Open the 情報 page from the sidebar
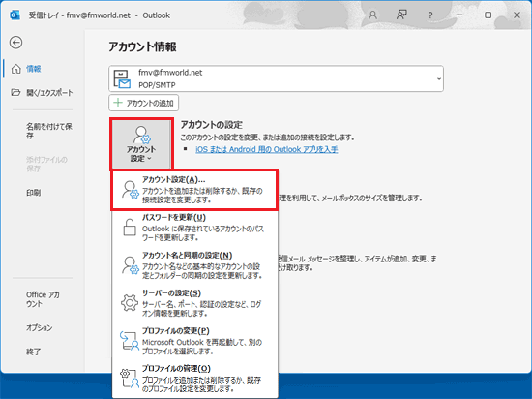The height and width of the screenshot is (399, 532). [34, 69]
